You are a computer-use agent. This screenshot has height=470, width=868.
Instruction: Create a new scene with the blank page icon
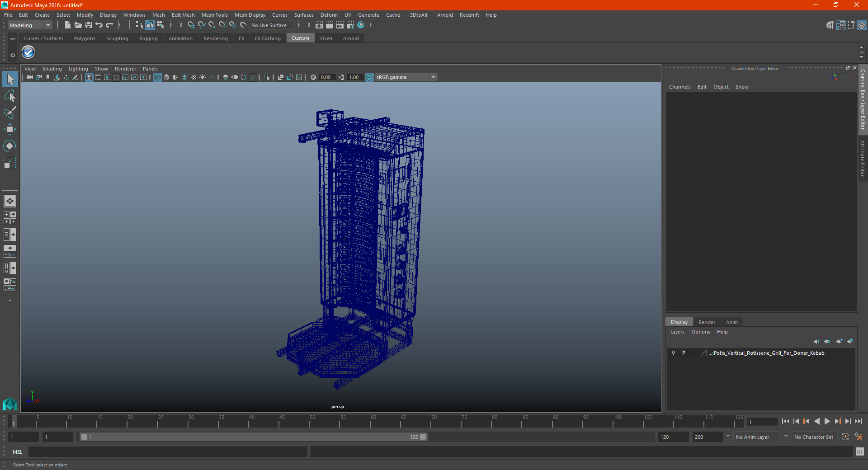[x=68, y=25]
